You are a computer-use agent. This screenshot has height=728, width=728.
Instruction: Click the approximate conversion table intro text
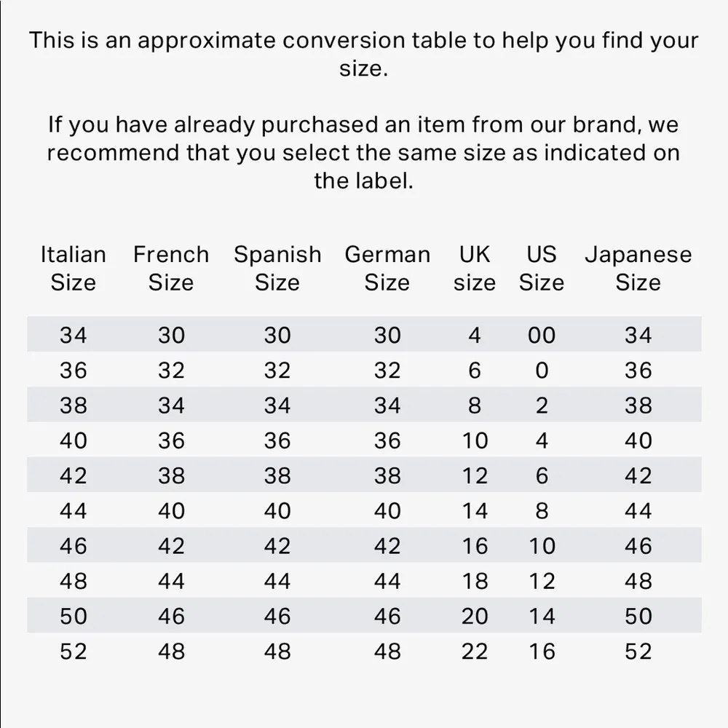pos(364,53)
